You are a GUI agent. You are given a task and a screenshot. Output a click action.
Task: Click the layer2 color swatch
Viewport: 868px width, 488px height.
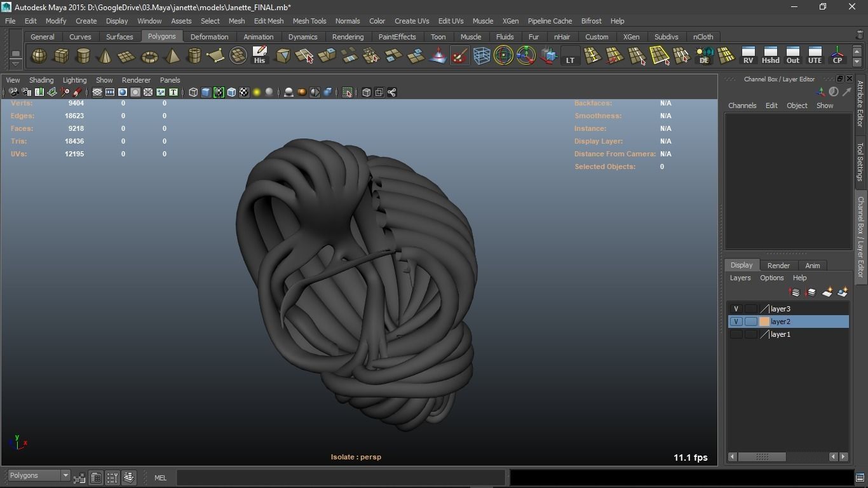tap(764, 322)
